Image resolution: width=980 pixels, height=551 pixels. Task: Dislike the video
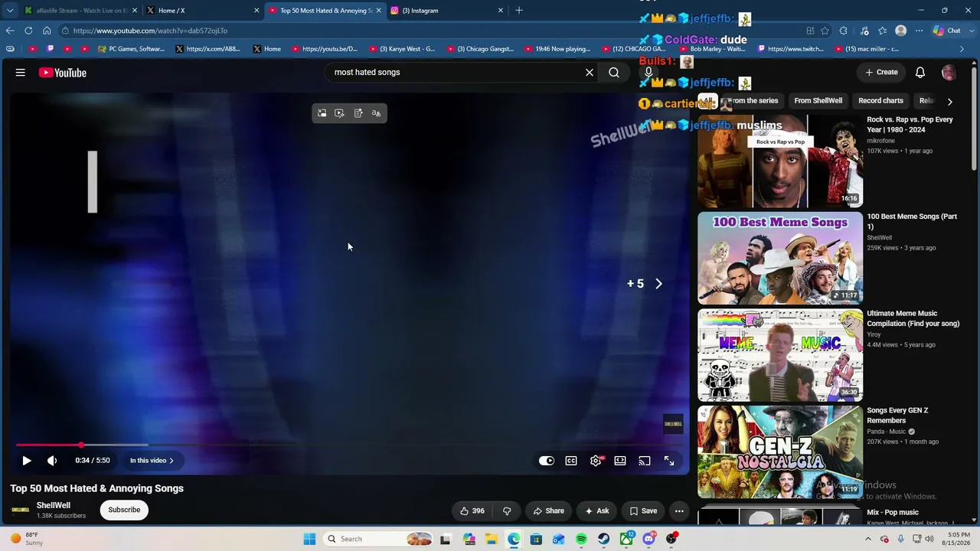click(x=507, y=511)
